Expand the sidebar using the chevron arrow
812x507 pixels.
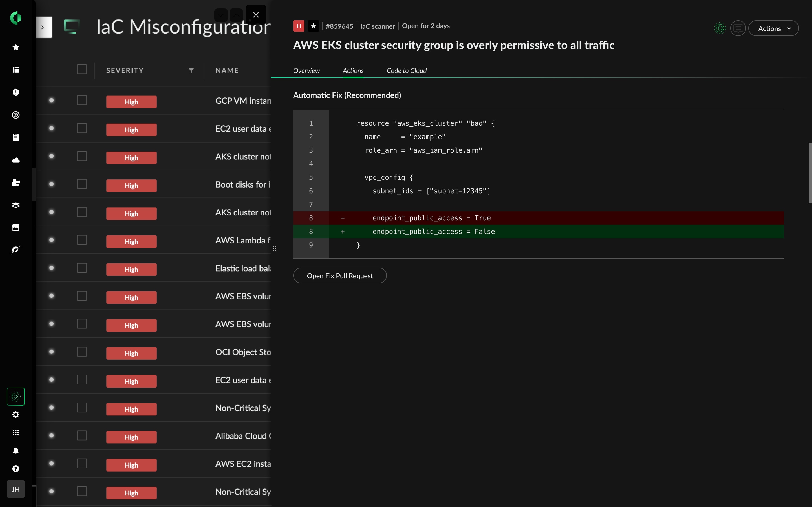44,27
